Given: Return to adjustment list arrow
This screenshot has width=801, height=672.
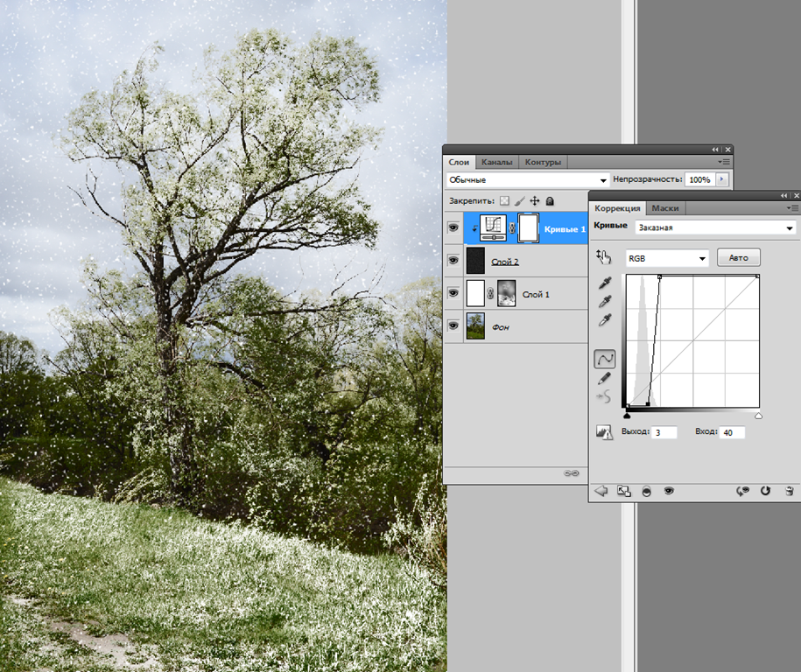Looking at the screenshot, I should click(601, 491).
